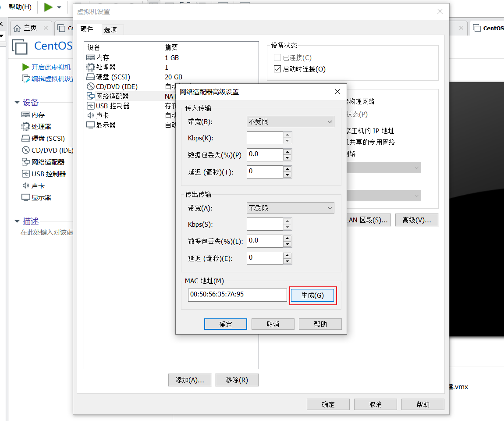Collapse the 描述 section in sidebar
The image size is (504, 421).
click(17, 221)
